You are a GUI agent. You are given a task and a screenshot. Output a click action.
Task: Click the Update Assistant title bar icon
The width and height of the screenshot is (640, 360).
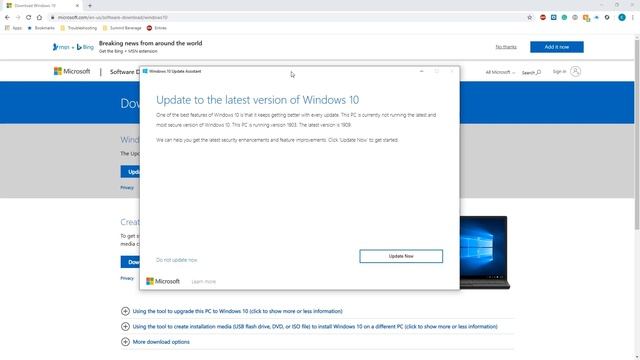click(145, 71)
